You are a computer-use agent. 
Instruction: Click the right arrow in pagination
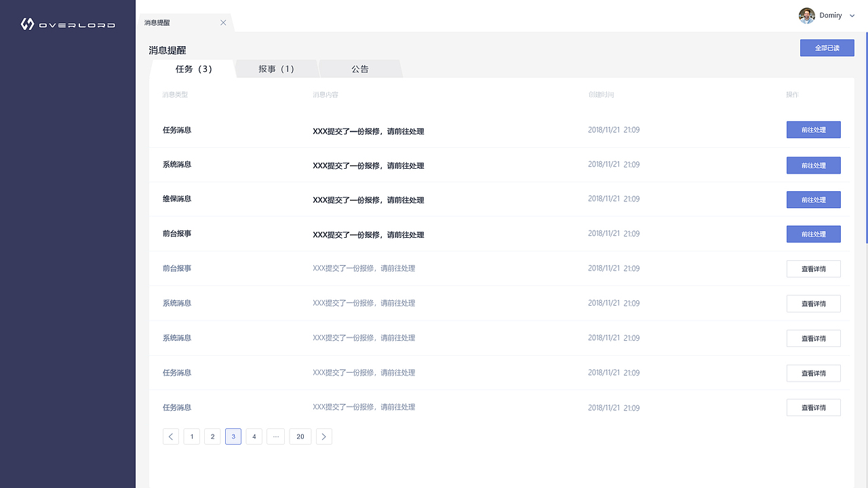[x=323, y=436]
